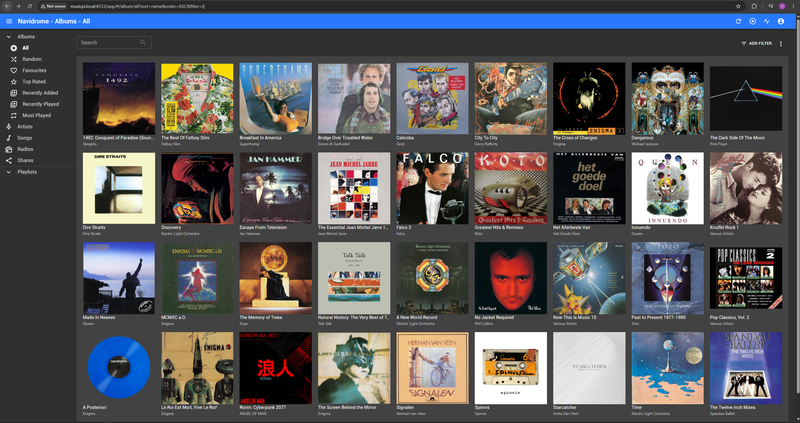Click the magnifier icon in the search box

(143, 42)
